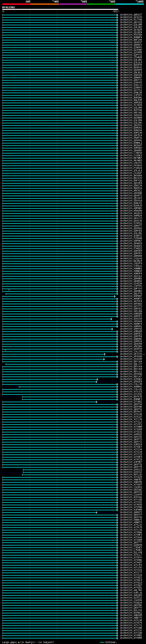Click hit label UniRef100_A7XL20

[131, 525]
